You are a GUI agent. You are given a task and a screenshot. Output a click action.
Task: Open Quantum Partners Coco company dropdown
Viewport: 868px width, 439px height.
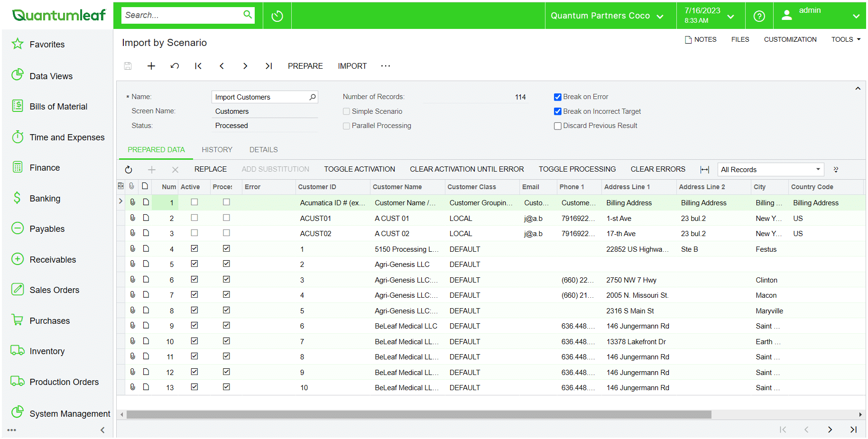coord(607,16)
